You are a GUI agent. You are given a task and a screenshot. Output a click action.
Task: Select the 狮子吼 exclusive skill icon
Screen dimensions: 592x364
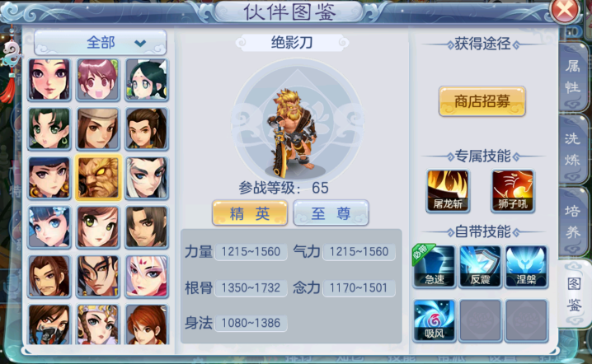point(513,191)
